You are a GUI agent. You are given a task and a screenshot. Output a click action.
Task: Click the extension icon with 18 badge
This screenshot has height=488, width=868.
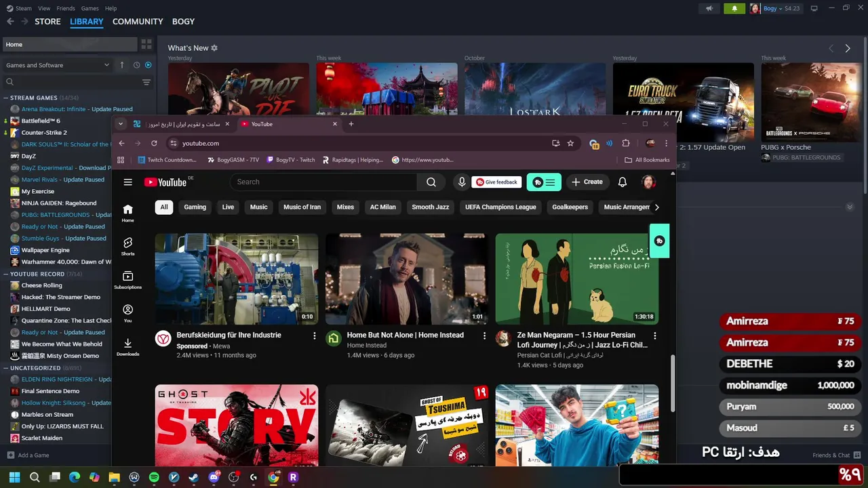(x=594, y=144)
